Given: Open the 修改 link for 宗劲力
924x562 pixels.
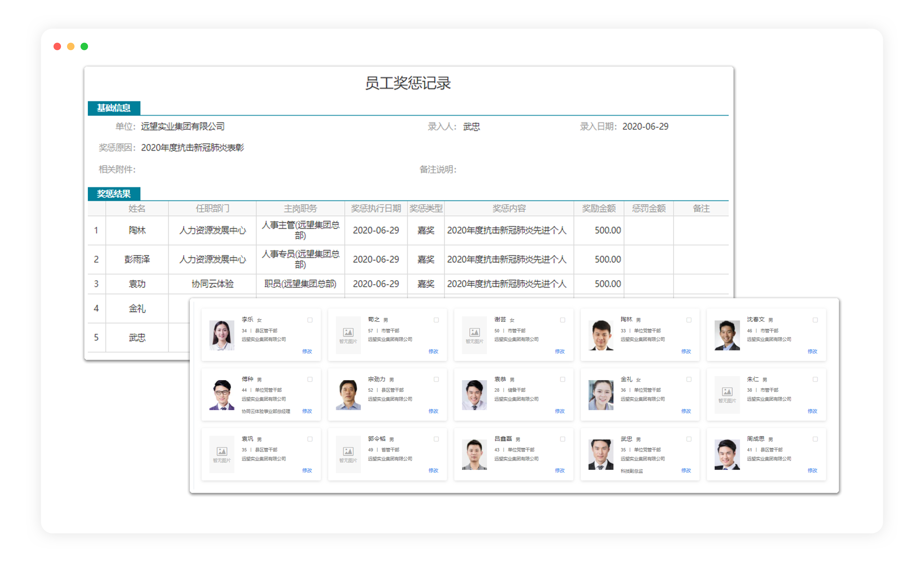Looking at the screenshot, I should tap(434, 411).
